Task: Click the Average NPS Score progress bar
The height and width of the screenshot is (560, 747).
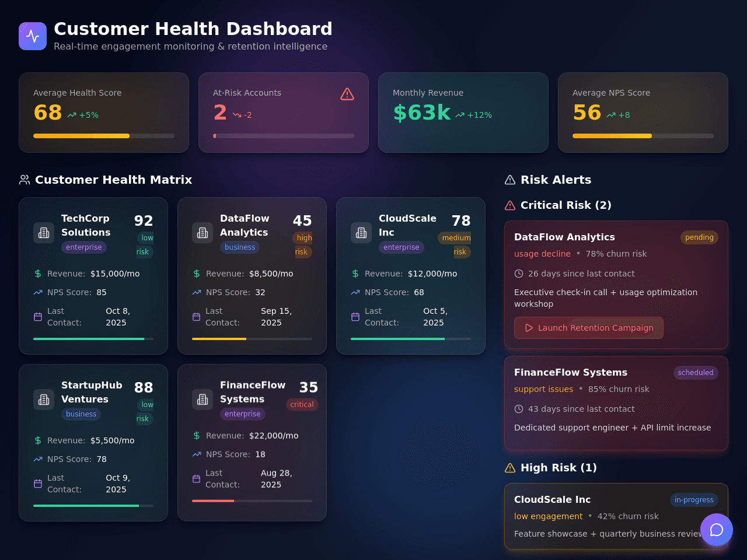Action: point(643,136)
